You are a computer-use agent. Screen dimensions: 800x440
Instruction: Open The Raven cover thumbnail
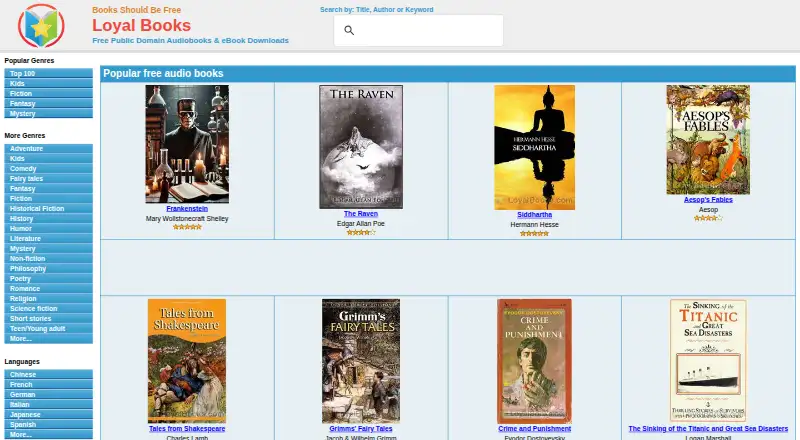click(361, 147)
